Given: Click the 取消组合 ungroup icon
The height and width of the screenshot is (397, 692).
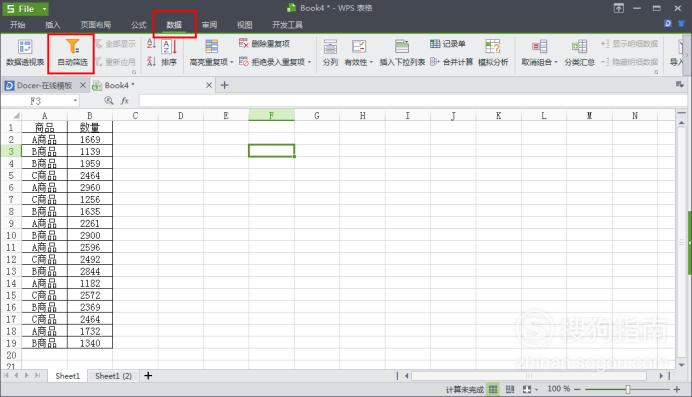Looking at the screenshot, I should 539,46.
